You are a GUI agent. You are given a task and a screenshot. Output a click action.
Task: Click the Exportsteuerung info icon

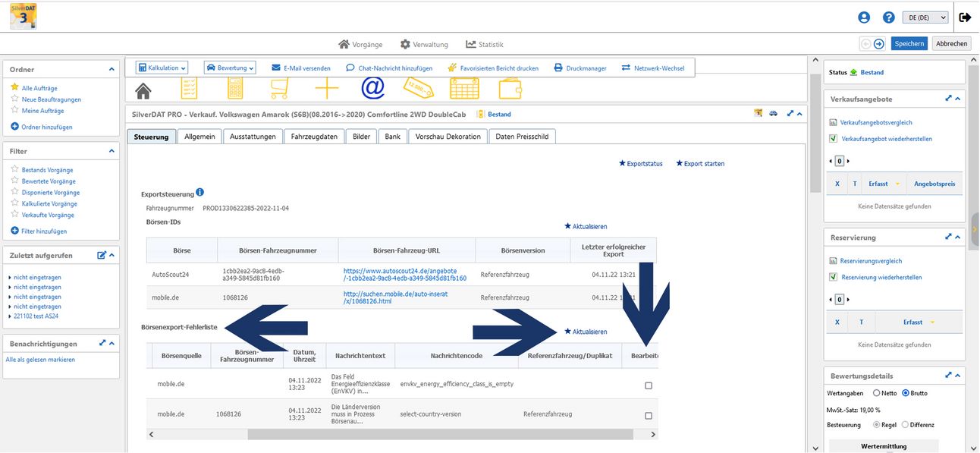(200, 193)
